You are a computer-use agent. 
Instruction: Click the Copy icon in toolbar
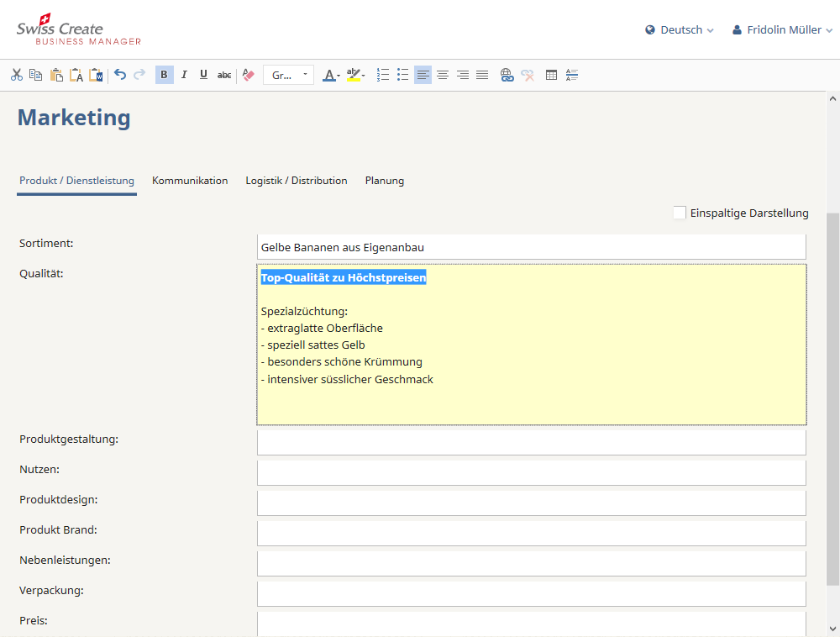pos(36,75)
